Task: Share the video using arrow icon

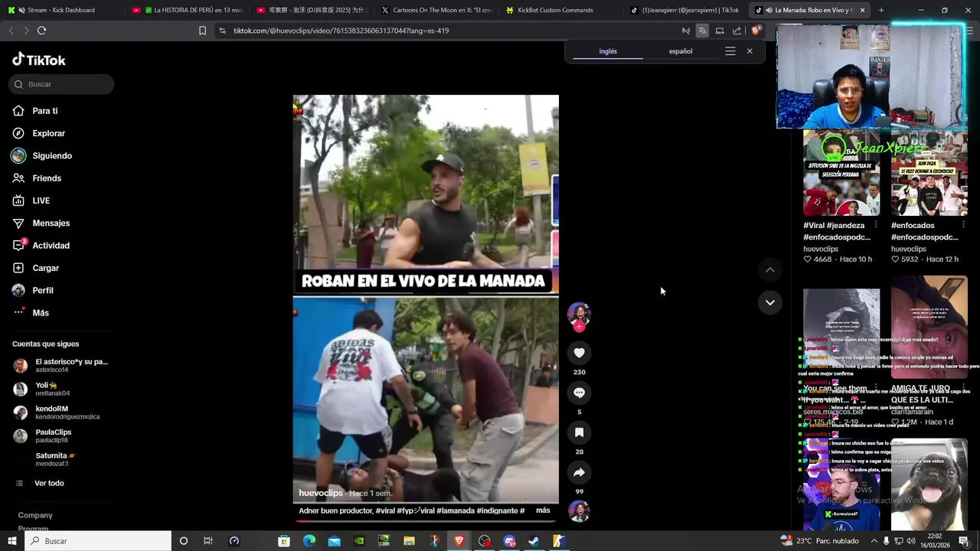Action: coord(579,472)
